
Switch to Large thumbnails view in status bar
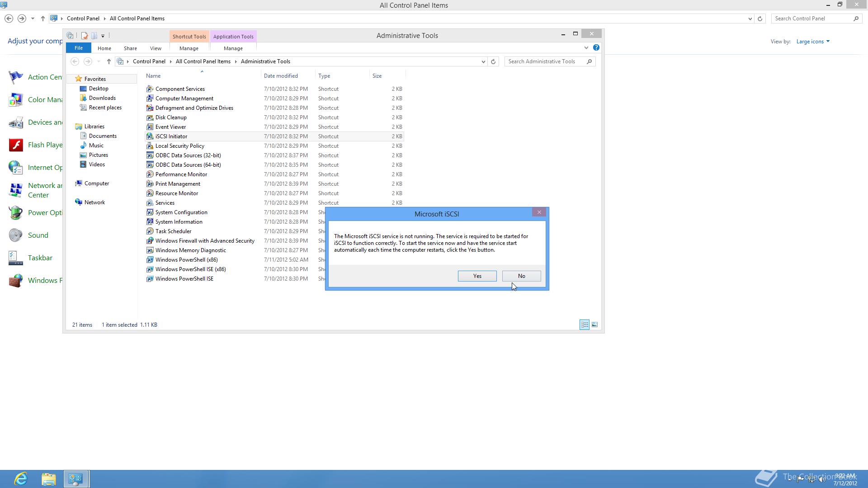[594, 324]
